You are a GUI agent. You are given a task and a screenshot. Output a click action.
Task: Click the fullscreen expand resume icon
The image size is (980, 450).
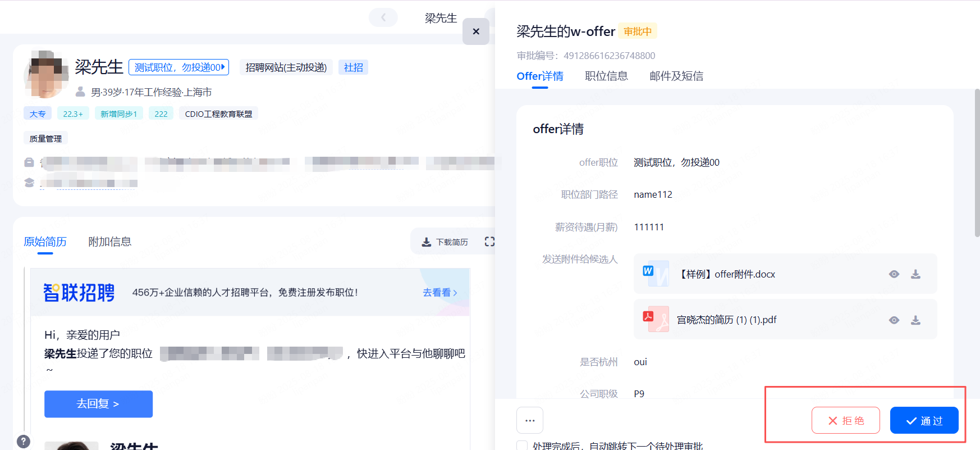(x=489, y=242)
